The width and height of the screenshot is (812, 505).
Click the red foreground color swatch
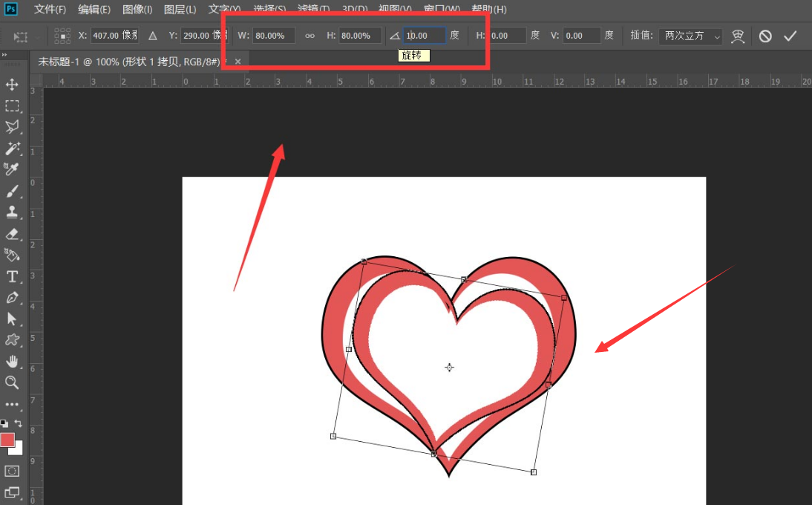7,440
